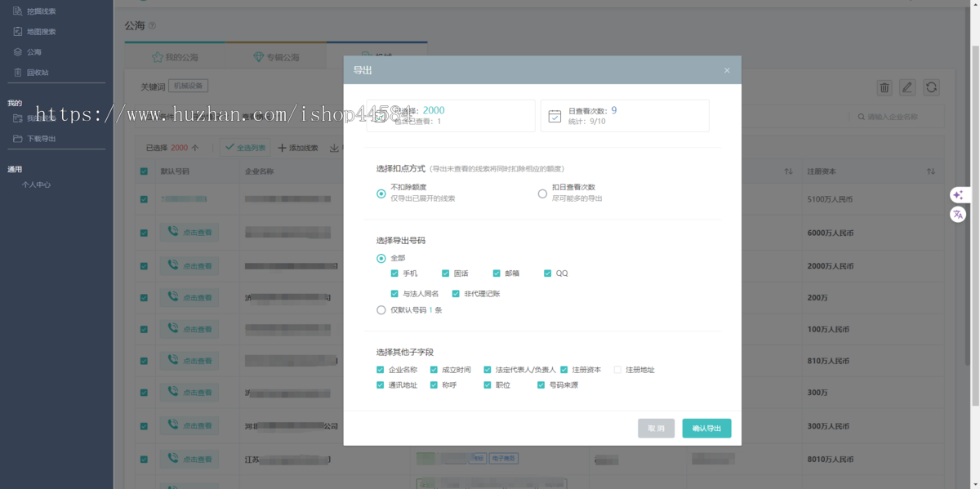Click the 添加线索 button
Screen dimensions: 980x489
coord(298,148)
